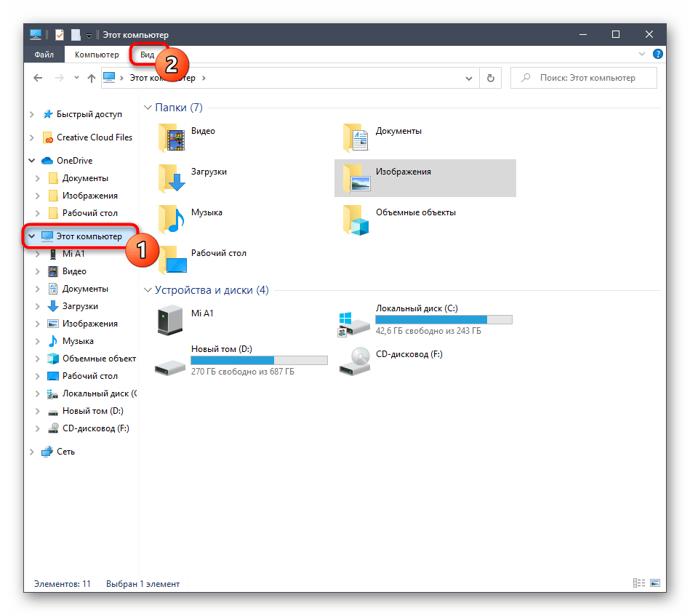Collapse the Устройства и диски (4) group

tap(148, 290)
